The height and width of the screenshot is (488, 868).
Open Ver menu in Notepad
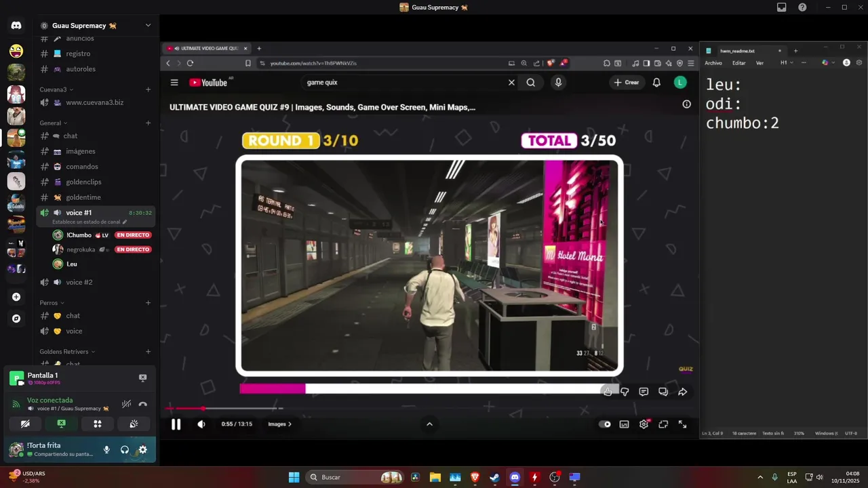[759, 63]
